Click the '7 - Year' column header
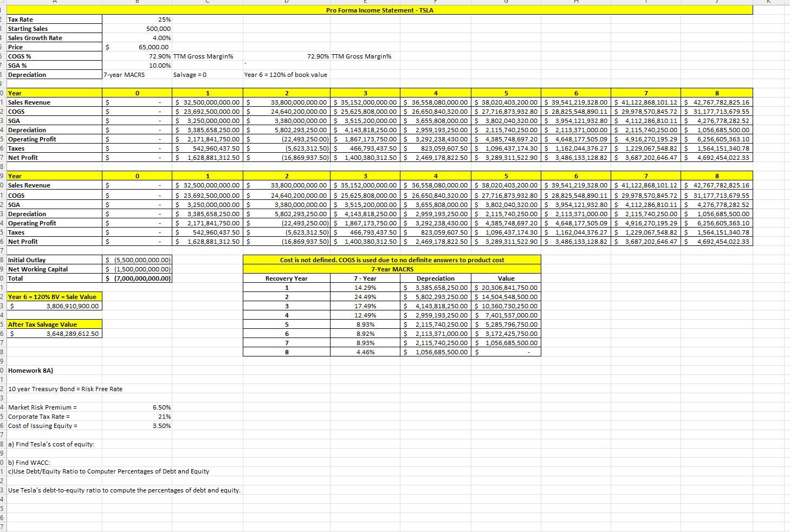 coord(365,278)
